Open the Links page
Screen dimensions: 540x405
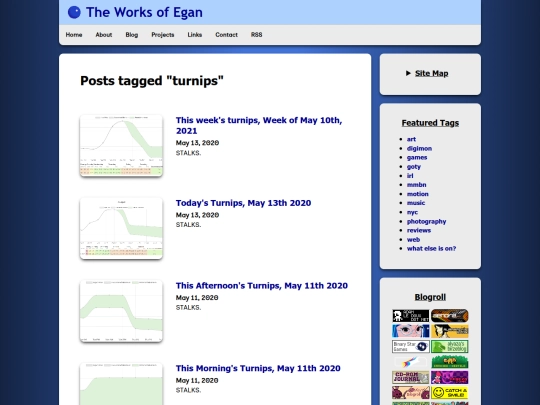[195, 35]
